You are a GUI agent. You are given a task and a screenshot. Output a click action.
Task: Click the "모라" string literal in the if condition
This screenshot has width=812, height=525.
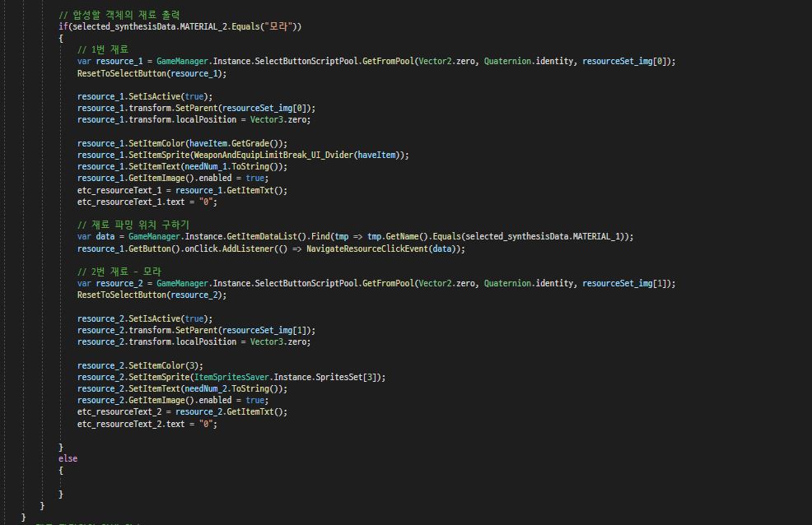[x=278, y=26]
